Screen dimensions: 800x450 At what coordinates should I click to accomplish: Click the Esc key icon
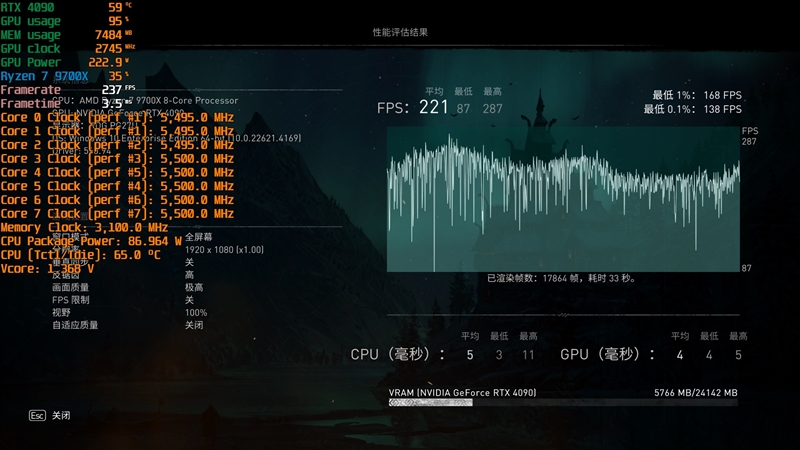tap(37, 415)
